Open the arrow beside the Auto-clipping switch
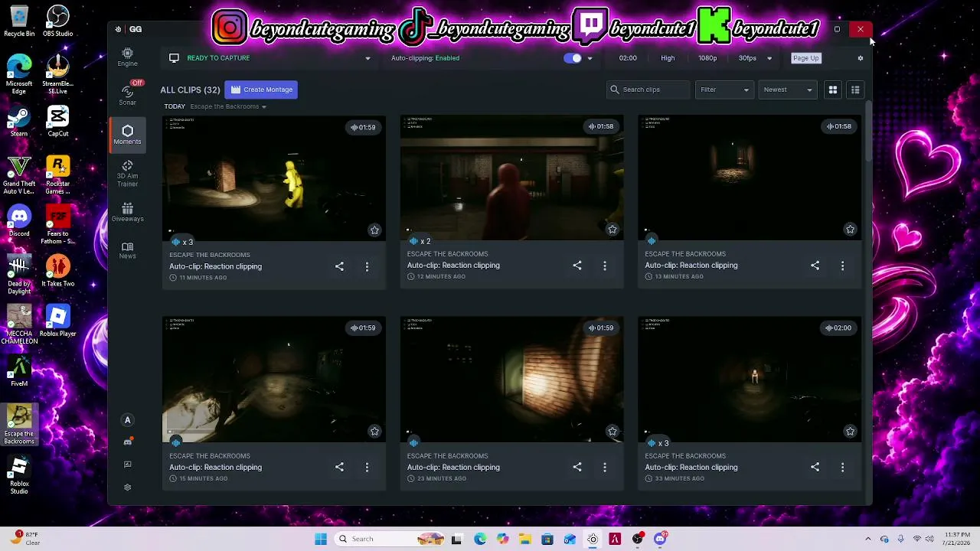The width and height of the screenshot is (980, 551). (590, 58)
